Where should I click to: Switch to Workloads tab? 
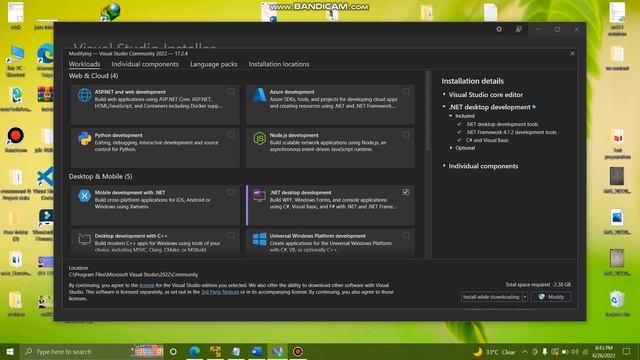(x=84, y=64)
